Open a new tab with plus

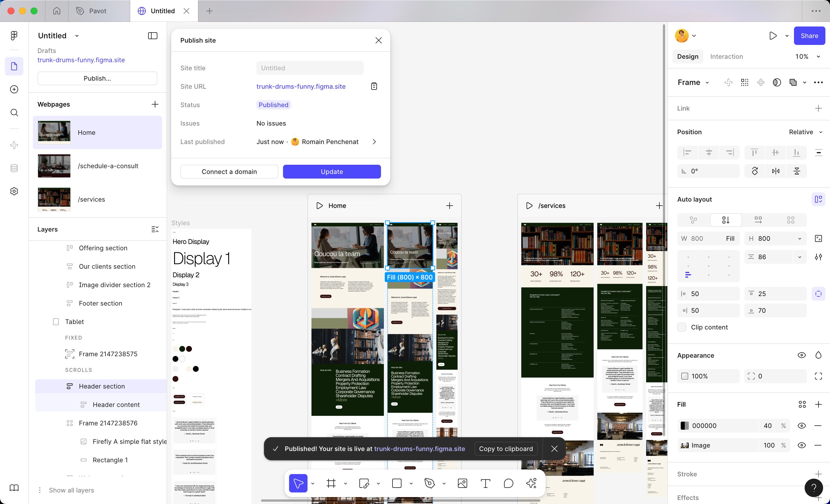(209, 11)
